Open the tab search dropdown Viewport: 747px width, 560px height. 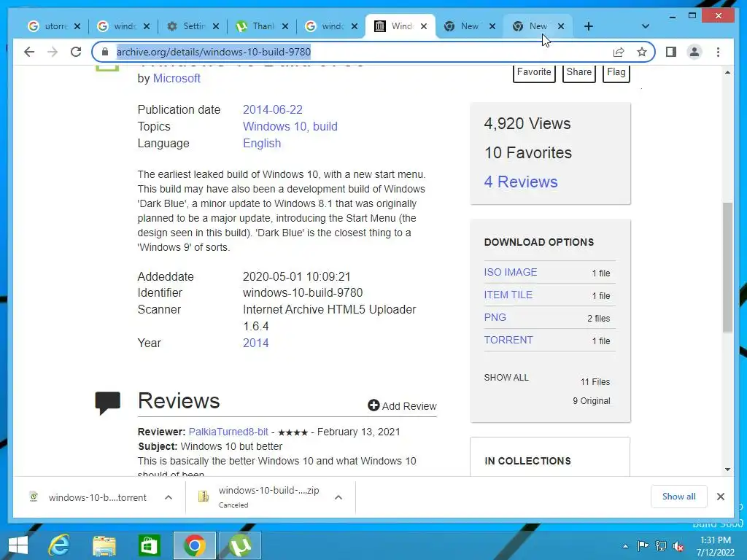click(645, 26)
